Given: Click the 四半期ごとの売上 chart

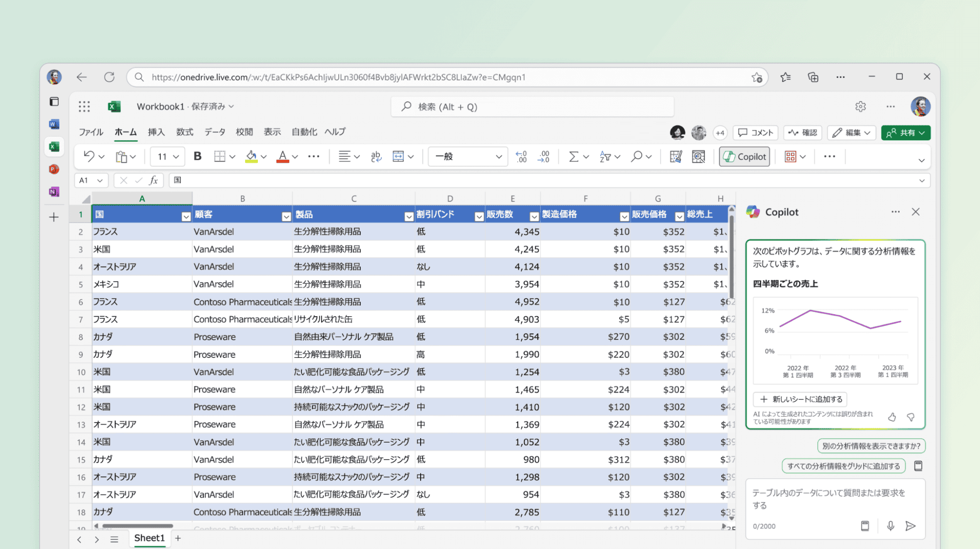Looking at the screenshot, I should (x=835, y=340).
